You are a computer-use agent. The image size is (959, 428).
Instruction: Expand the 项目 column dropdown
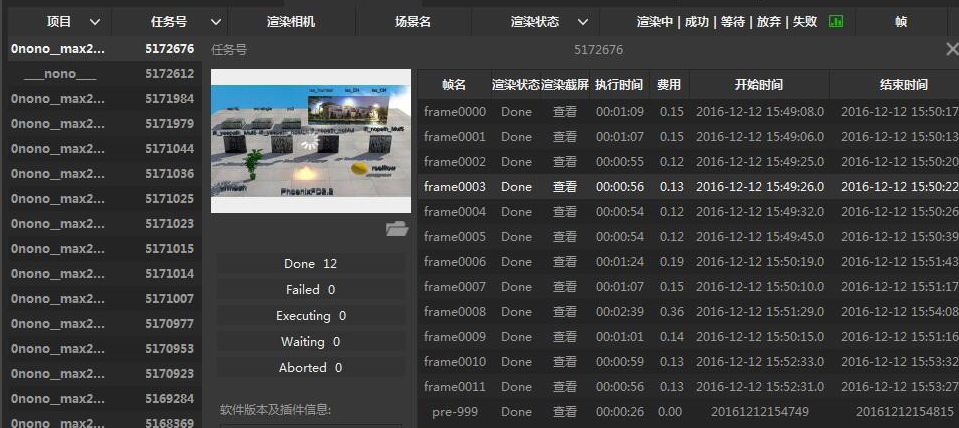tap(95, 21)
